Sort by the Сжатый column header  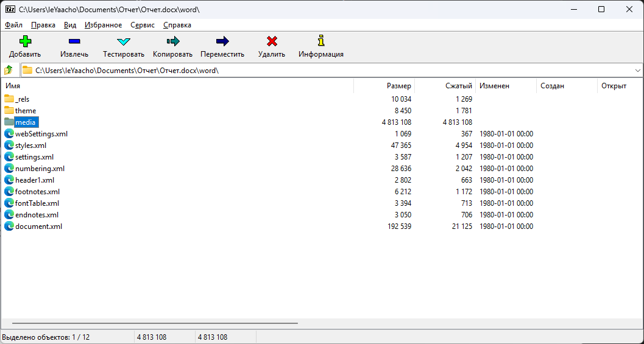click(445, 86)
